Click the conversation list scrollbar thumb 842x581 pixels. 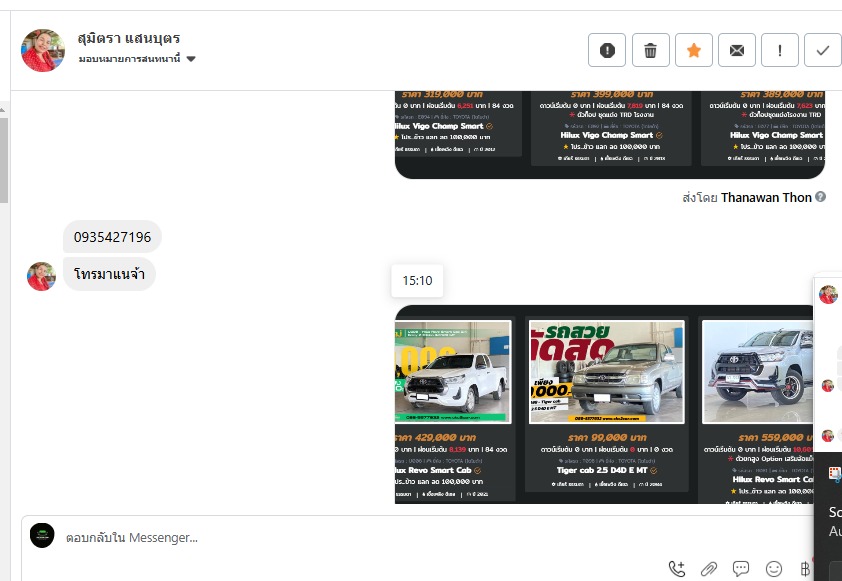4,160
